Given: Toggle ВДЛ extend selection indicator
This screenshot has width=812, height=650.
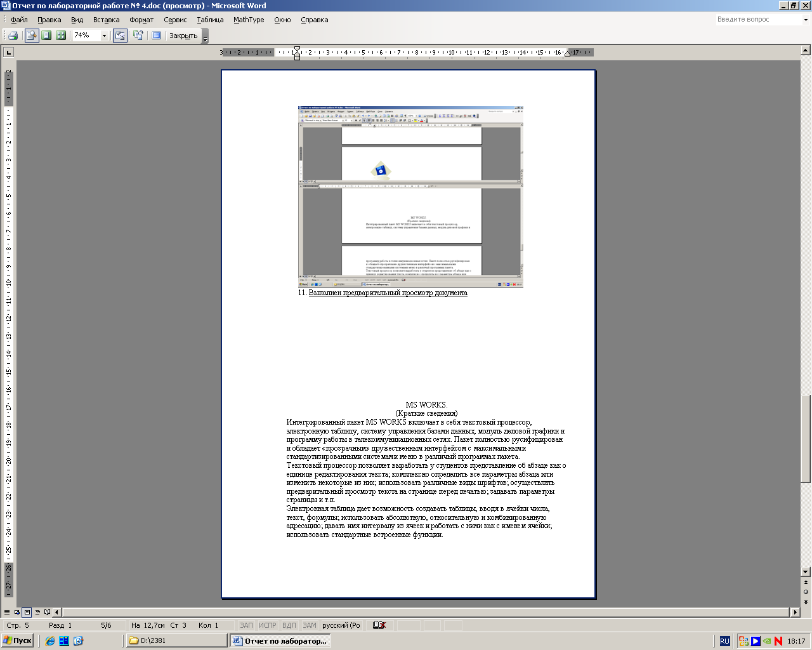Looking at the screenshot, I should pyautogui.click(x=289, y=625).
